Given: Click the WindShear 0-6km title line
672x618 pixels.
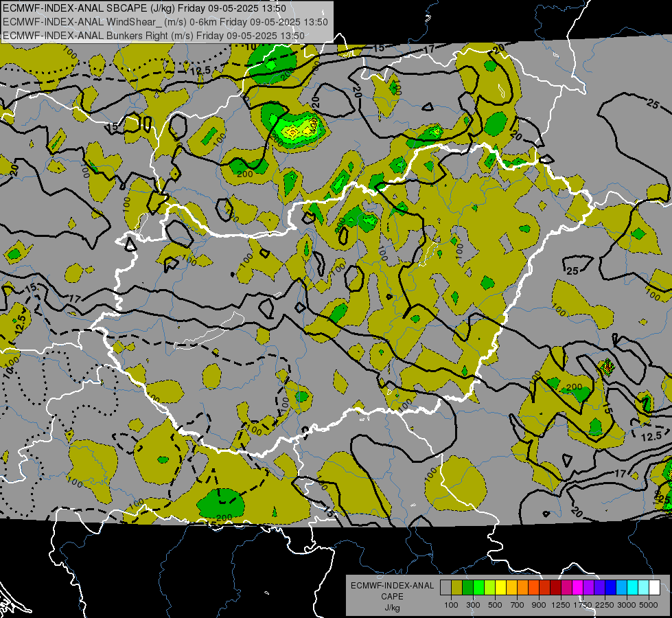Looking at the screenshot, I should tap(165, 22).
